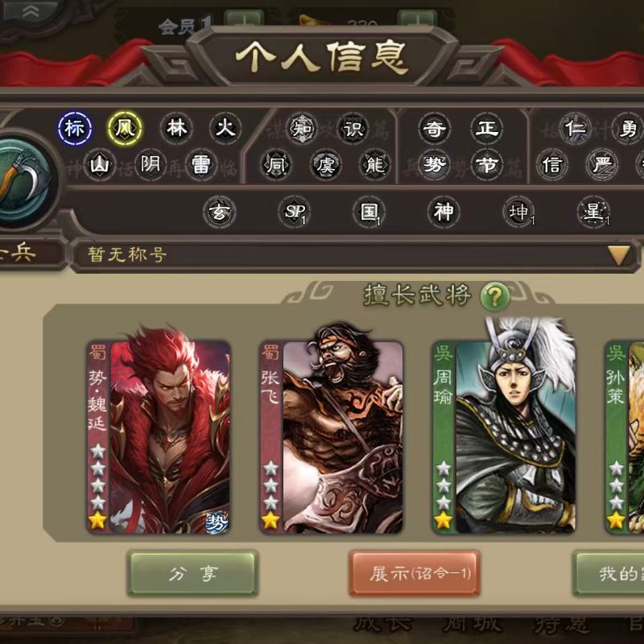This screenshot has width=644, height=644.
Task: Open the 暂无称号 title selection field
Action: 354,255
